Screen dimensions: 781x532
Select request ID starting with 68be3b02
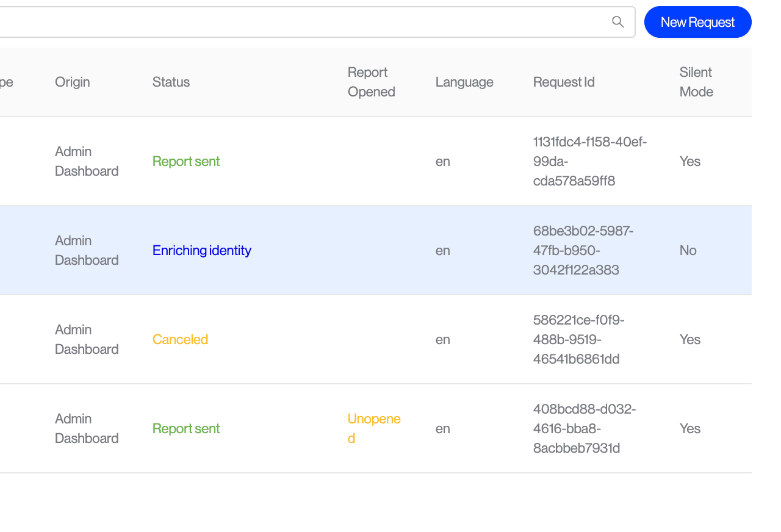(583, 250)
